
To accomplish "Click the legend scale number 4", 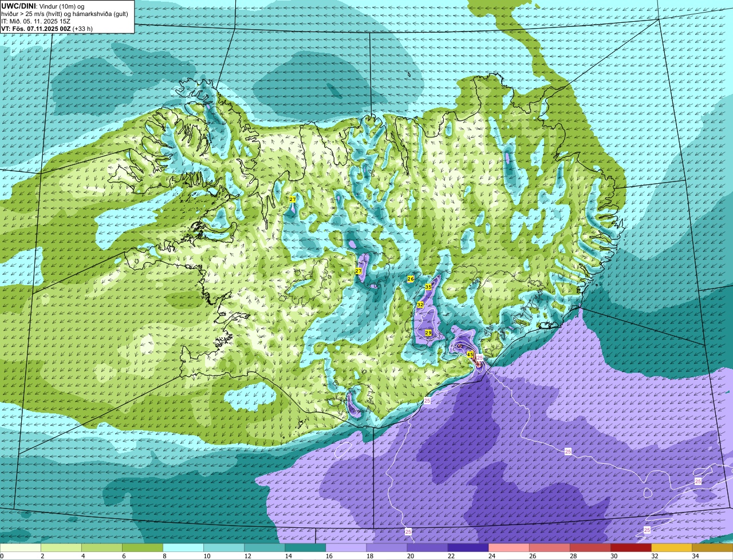I will pos(82,556).
